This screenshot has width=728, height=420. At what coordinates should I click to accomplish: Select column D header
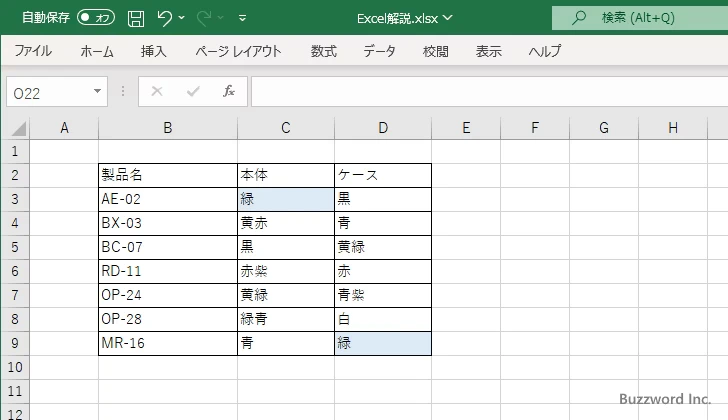click(383, 128)
